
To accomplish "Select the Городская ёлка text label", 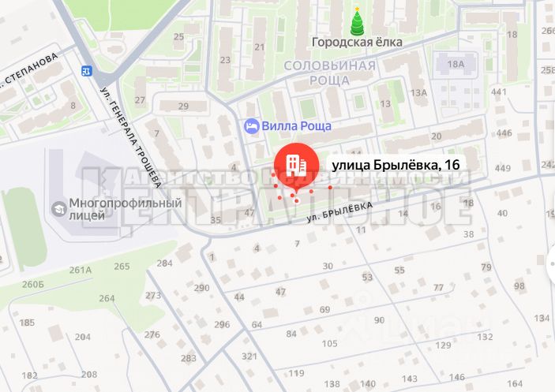I will coord(357,42).
